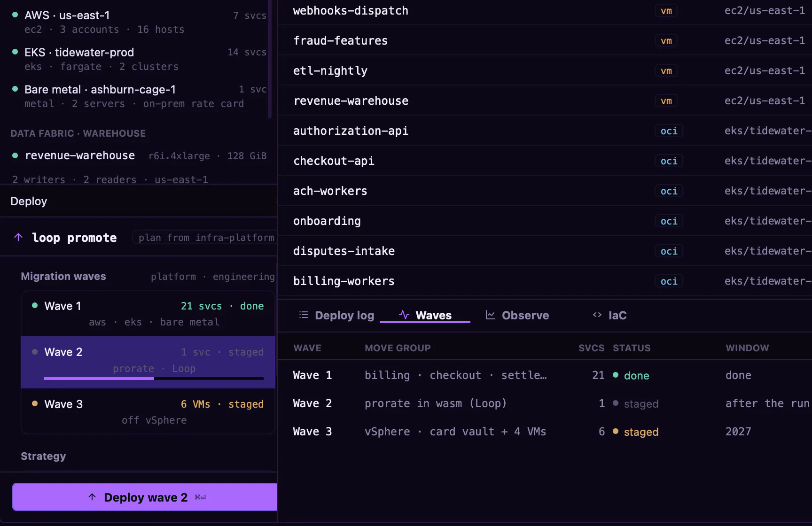The width and height of the screenshot is (812, 526).
Task: Click fraud-features service name
Action: (x=340, y=41)
